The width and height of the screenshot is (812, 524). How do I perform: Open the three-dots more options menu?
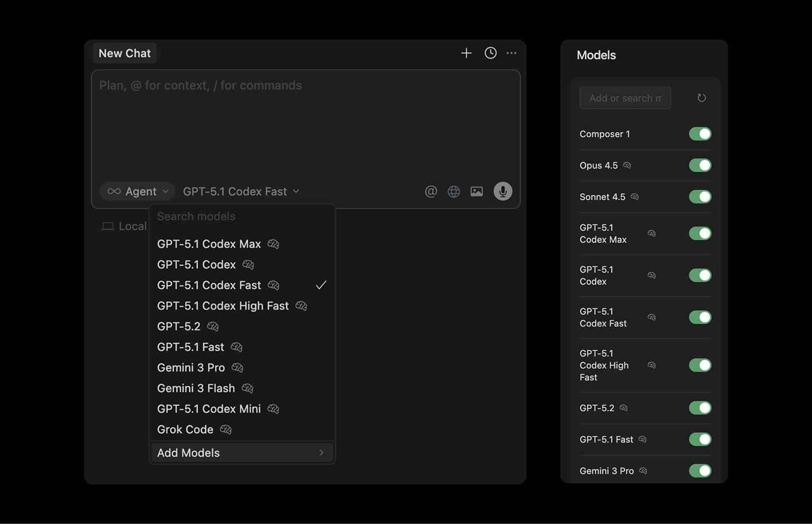tap(511, 53)
